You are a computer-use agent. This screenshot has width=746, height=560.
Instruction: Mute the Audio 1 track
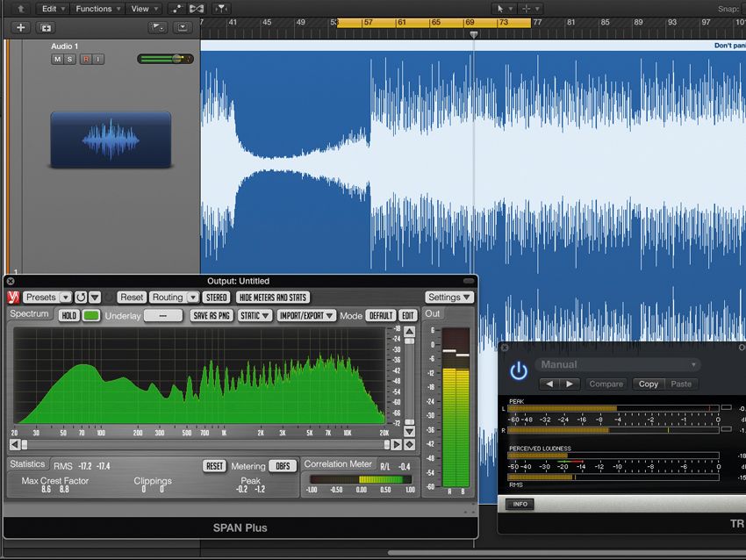(x=57, y=59)
